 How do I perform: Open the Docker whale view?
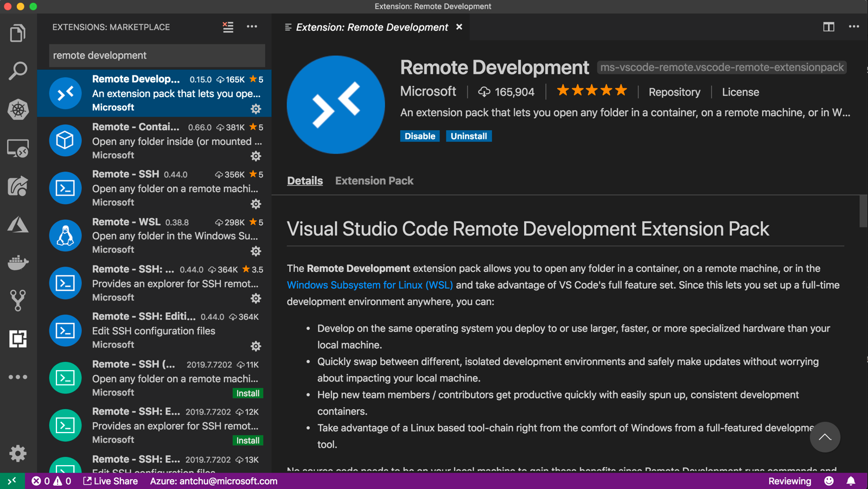(18, 263)
